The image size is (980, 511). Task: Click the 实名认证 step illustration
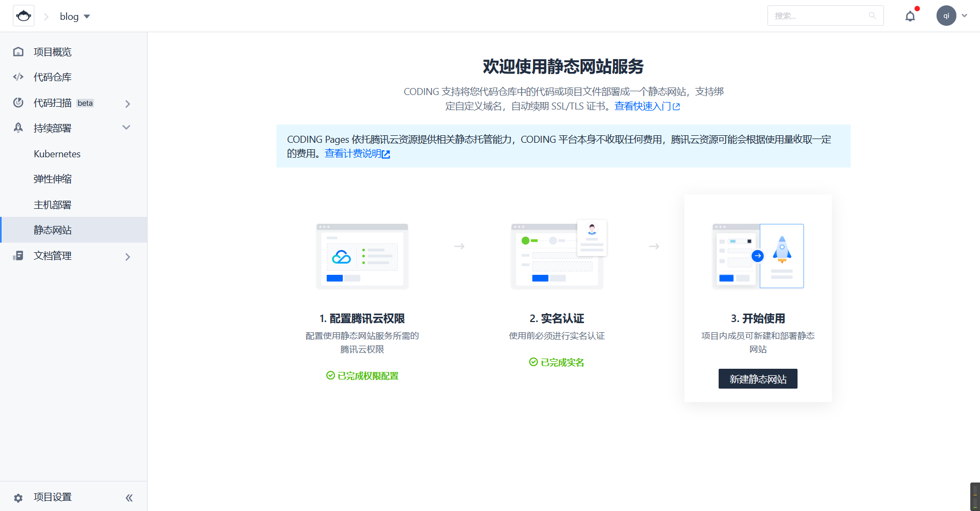pyautogui.click(x=558, y=254)
